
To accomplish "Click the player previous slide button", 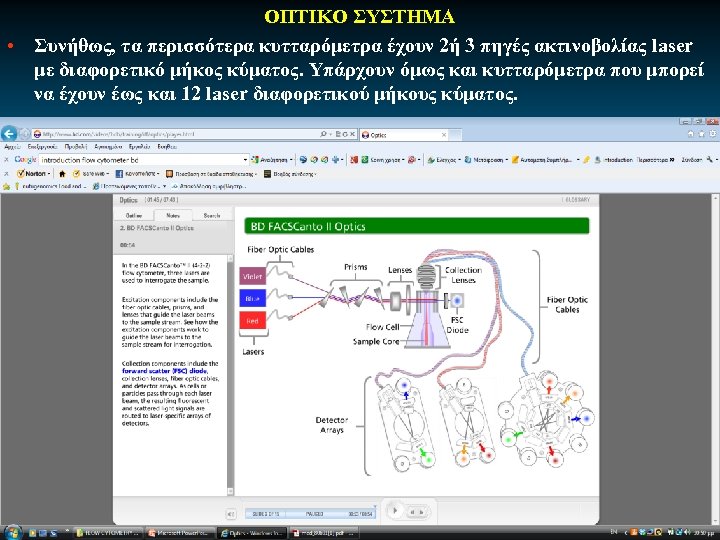I will coord(412,512).
